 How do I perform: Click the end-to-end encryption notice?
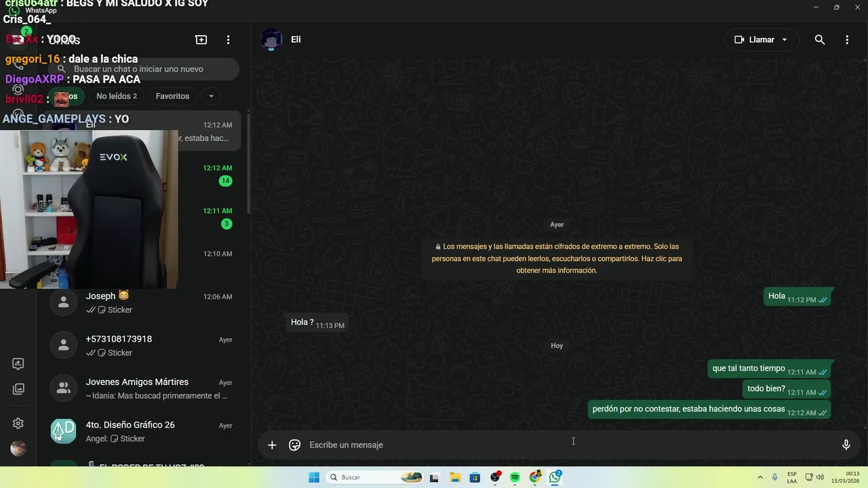click(557, 258)
